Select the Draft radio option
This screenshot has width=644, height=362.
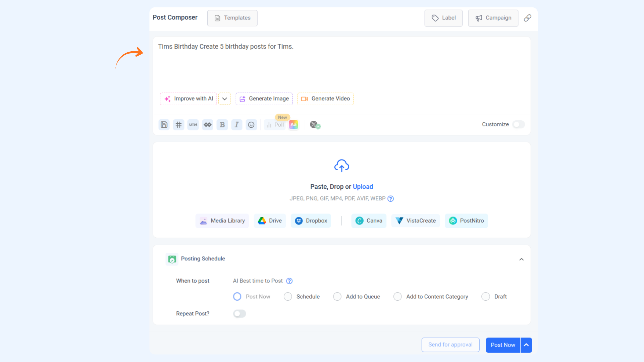[x=486, y=297]
